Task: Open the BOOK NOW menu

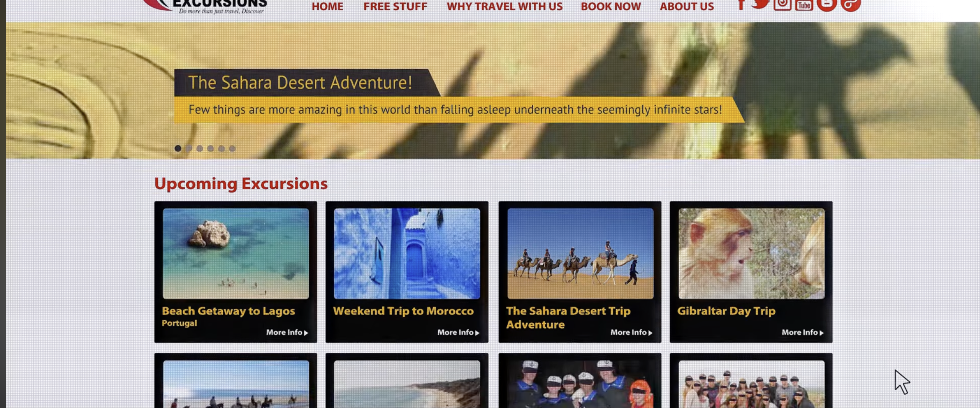Action: (x=611, y=6)
